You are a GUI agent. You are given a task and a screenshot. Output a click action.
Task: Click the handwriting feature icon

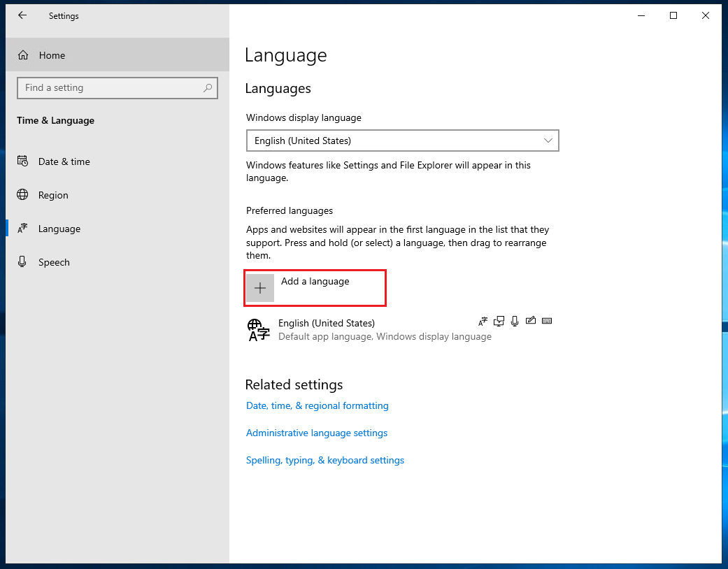[531, 321]
